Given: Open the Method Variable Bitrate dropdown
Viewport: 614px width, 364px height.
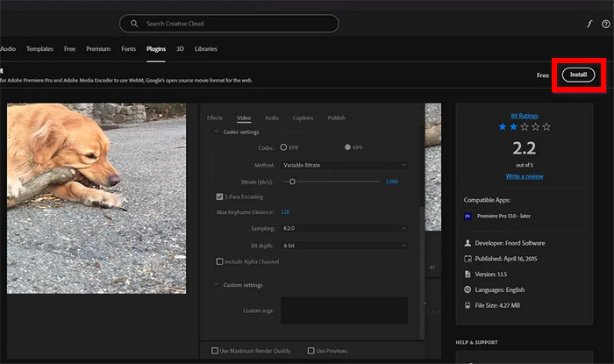Looking at the screenshot, I should (x=344, y=165).
